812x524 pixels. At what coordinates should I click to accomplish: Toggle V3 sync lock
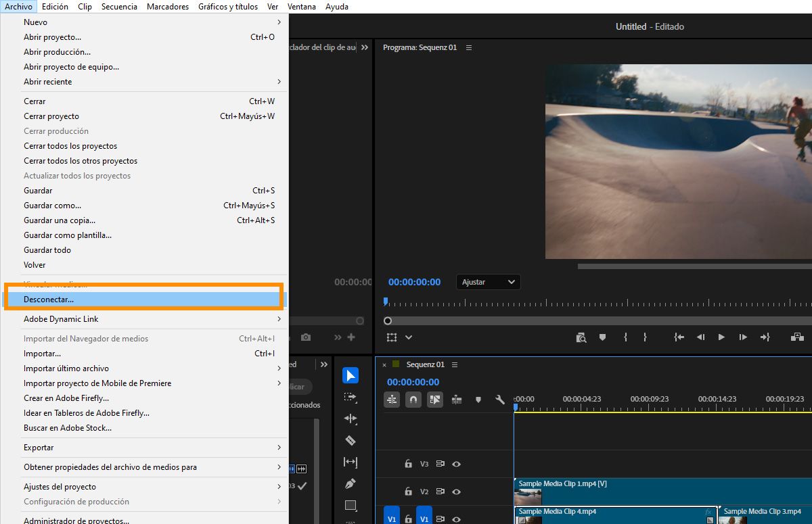[x=440, y=464]
